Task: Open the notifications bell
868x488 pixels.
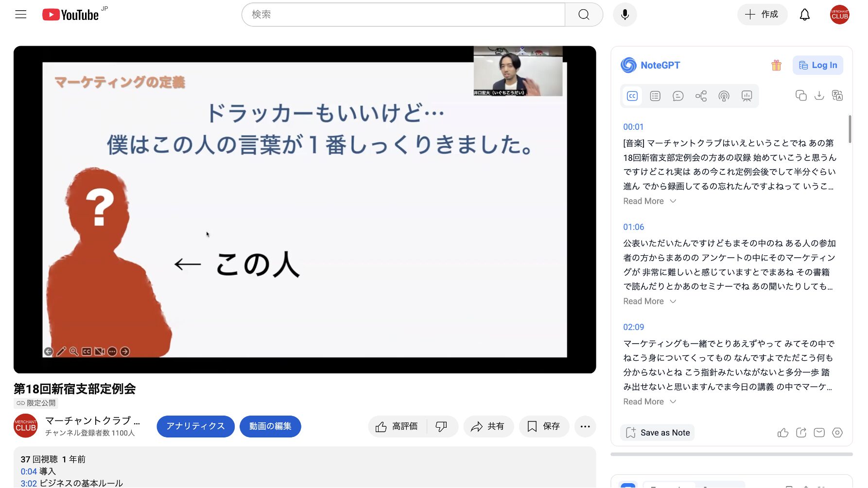Action: click(x=804, y=15)
